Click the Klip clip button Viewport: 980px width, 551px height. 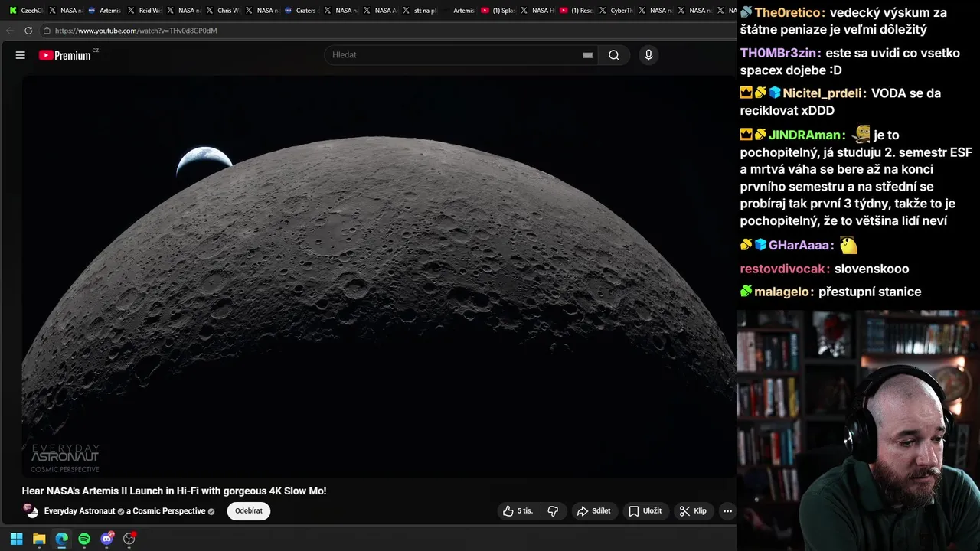(x=693, y=511)
